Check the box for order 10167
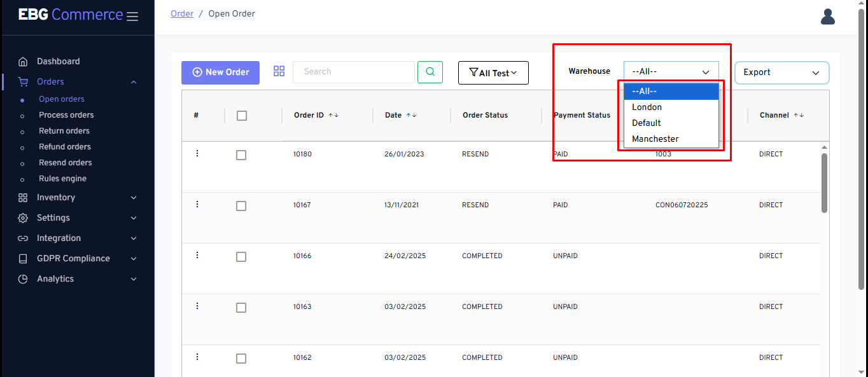 241,206
